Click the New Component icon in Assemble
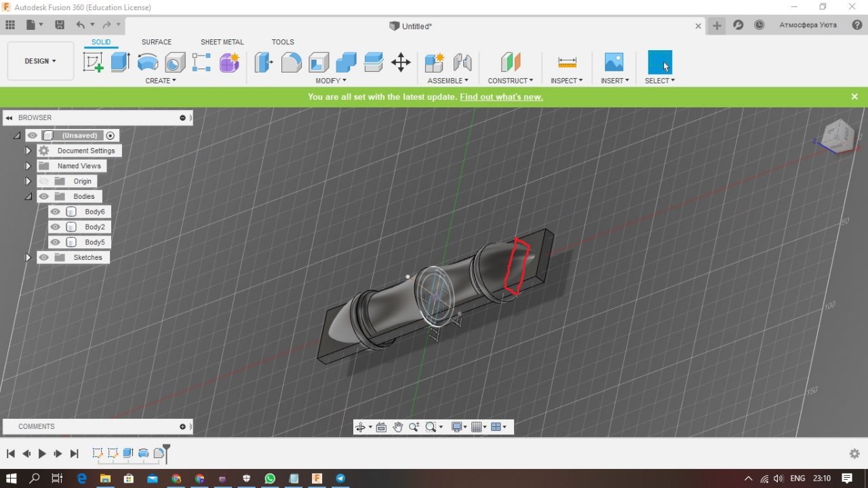This screenshot has width=868, height=488. coord(434,62)
